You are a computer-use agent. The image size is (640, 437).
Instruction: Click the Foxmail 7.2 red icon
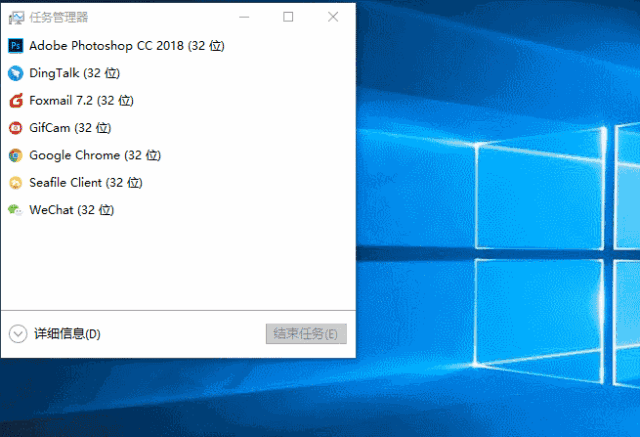15,100
